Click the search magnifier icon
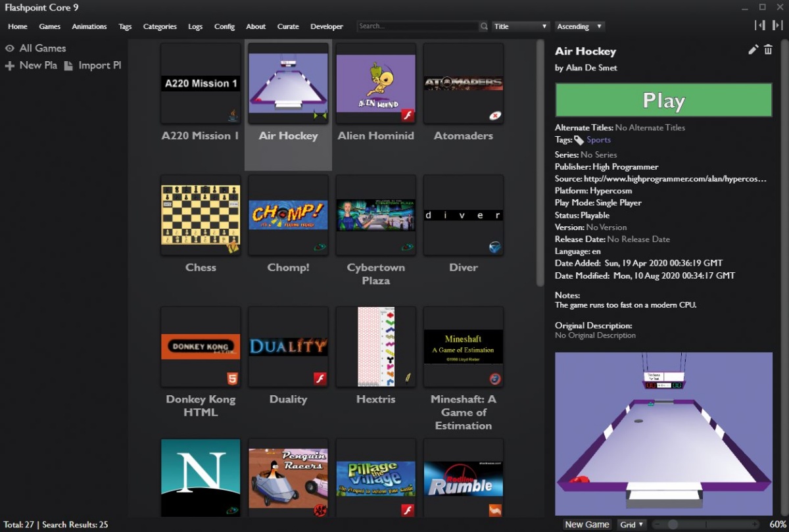 484,26
